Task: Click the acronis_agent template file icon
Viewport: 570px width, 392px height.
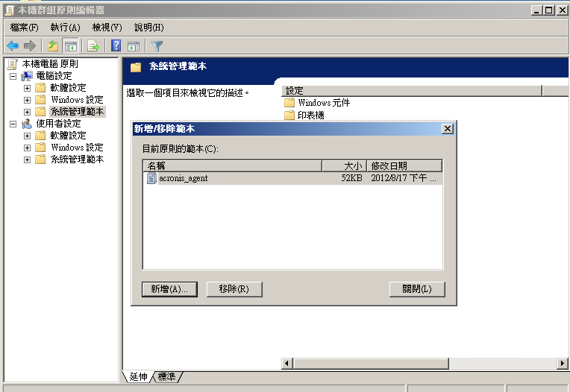Action: [x=151, y=178]
